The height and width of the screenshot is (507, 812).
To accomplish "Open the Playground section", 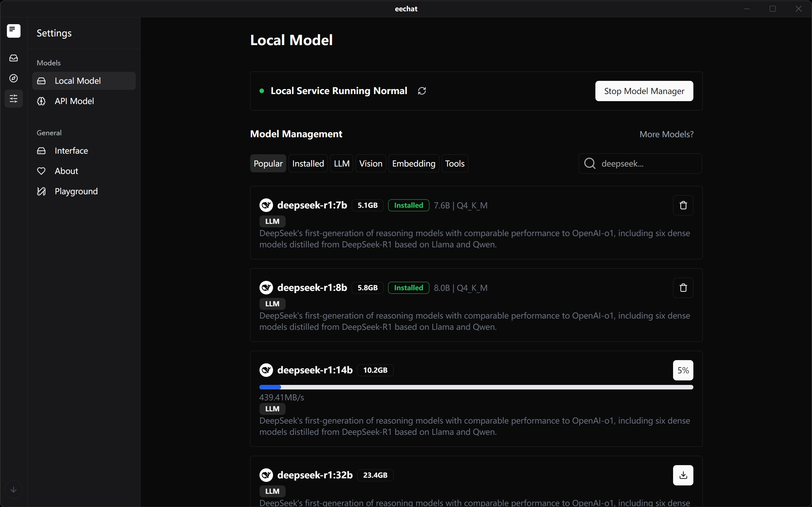I will coord(76,191).
